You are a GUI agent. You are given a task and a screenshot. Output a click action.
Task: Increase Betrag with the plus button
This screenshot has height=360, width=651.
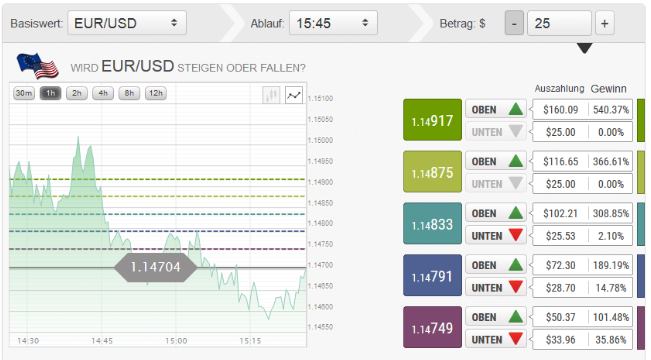[x=604, y=23]
